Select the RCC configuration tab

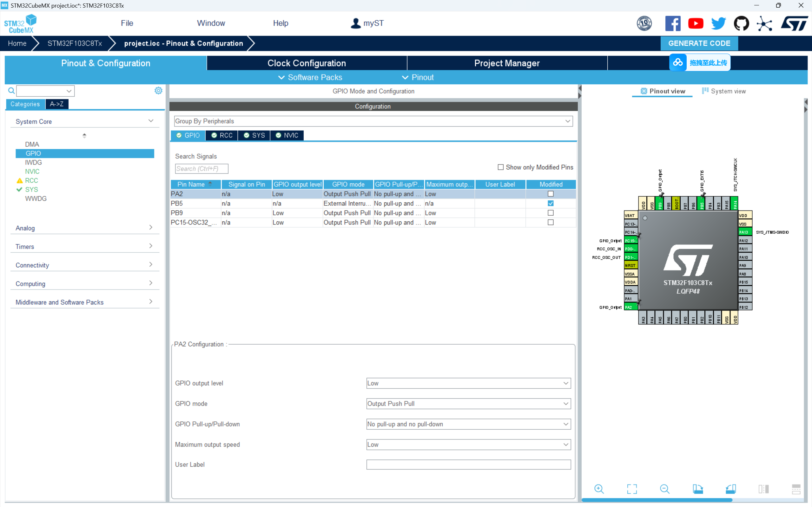coord(222,135)
